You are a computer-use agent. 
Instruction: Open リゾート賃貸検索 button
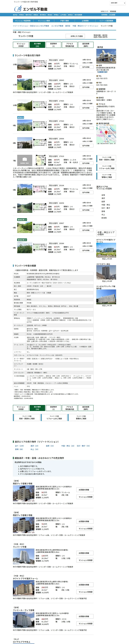click(106, 21)
